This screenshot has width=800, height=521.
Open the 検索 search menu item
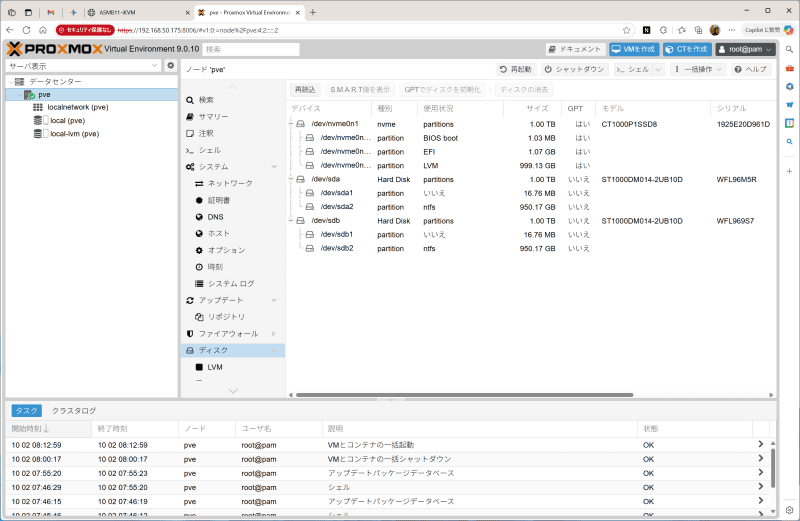tap(206, 100)
